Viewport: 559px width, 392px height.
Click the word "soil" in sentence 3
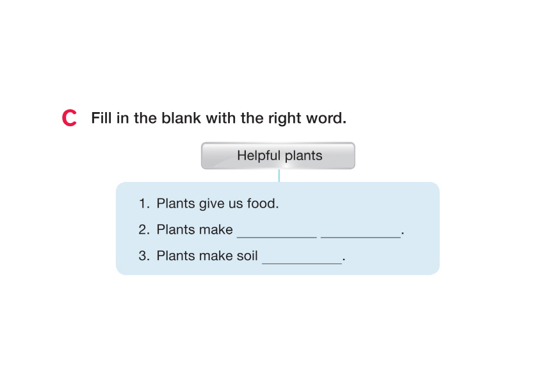click(x=247, y=256)
